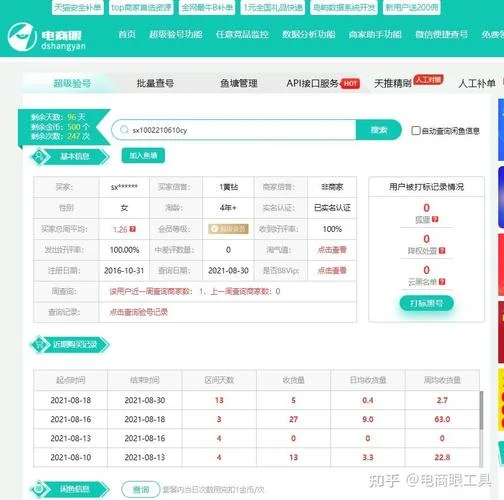
Task: Click the 基本信息 section person icon
Action: coord(39,156)
